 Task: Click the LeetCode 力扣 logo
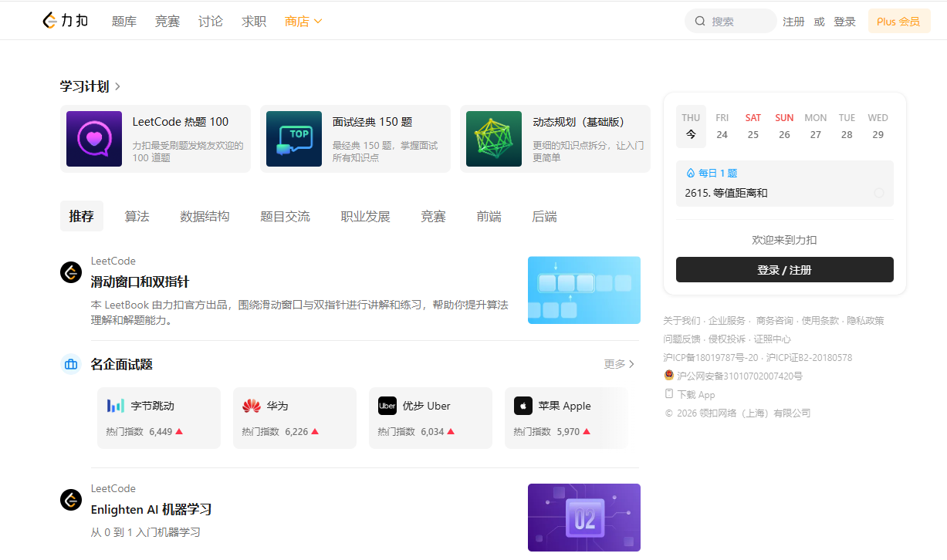[65, 20]
